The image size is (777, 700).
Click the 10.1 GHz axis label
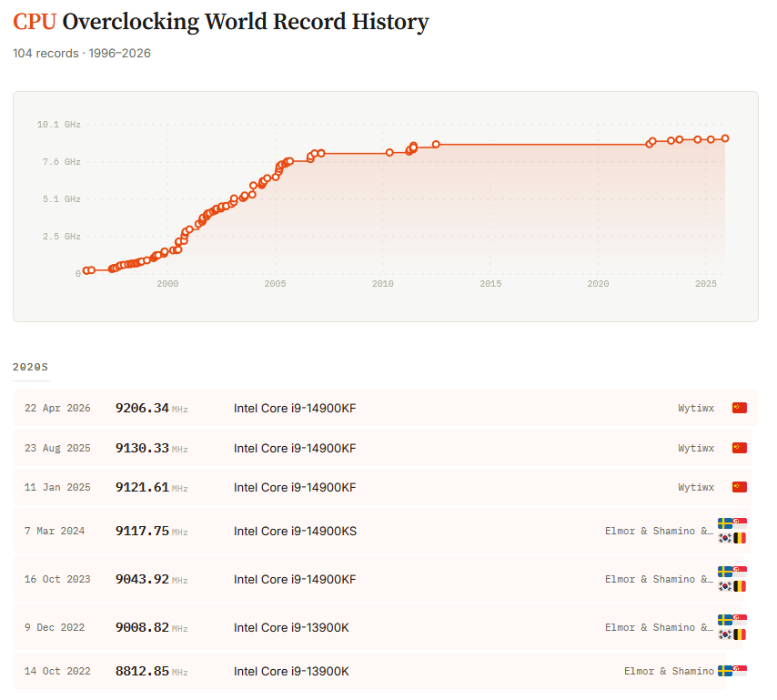point(58,125)
